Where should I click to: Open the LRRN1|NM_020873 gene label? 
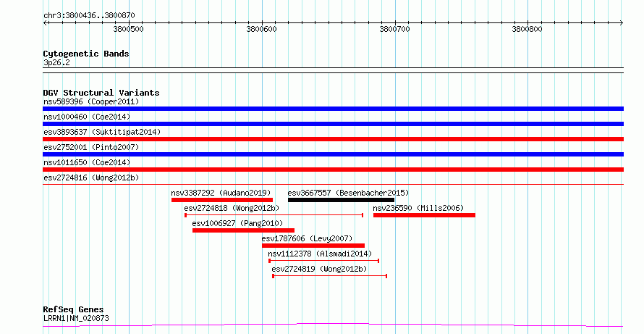77,318
